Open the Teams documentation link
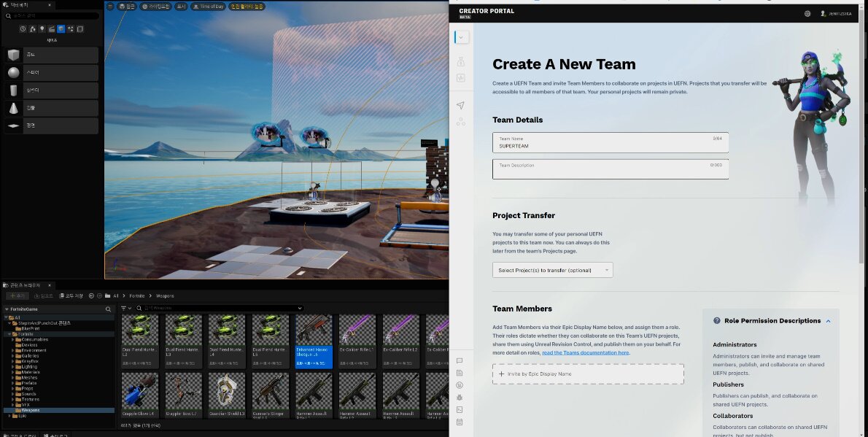 (585, 352)
